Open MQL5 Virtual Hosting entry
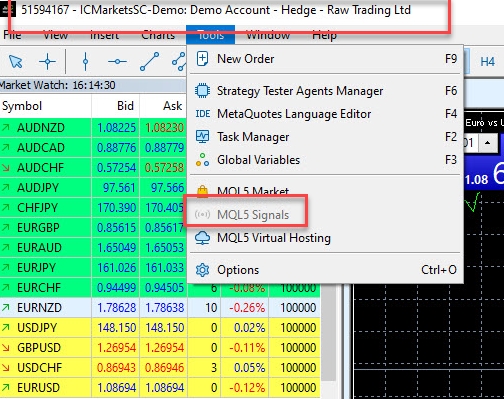Viewport: 504px width, 399px height. [x=325, y=238]
